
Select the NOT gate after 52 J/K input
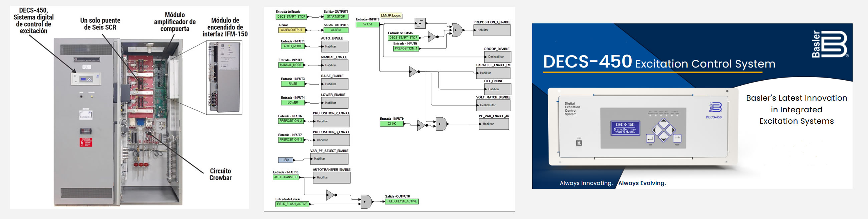(x=421, y=125)
